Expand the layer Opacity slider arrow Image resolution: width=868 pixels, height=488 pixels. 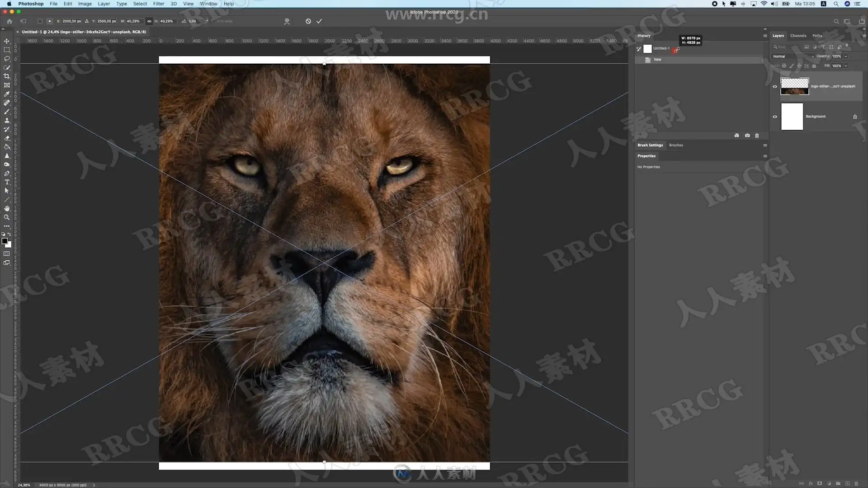(x=846, y=56)
